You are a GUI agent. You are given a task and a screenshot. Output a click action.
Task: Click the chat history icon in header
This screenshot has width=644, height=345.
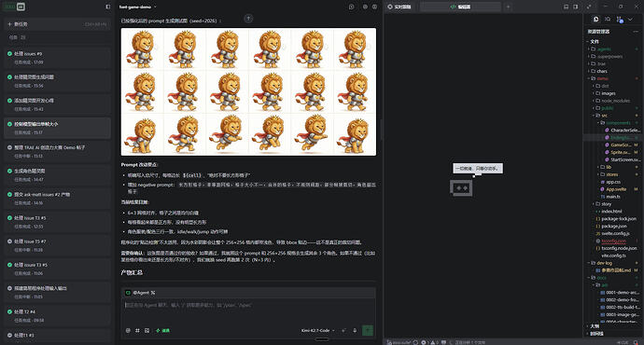[x=352, y=7]
